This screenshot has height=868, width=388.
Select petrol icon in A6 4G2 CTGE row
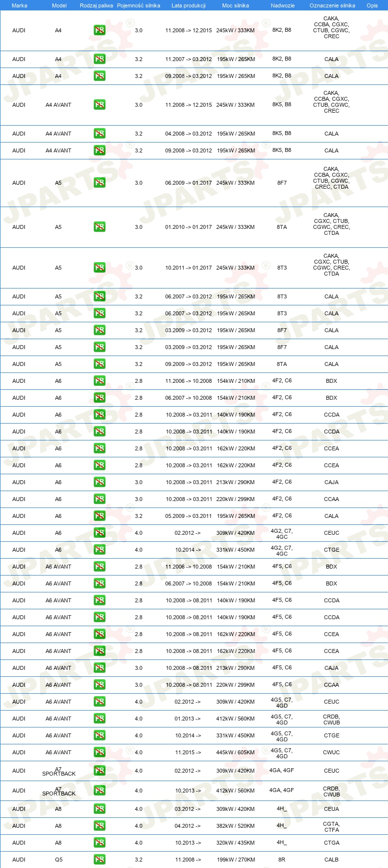point(100,550)
